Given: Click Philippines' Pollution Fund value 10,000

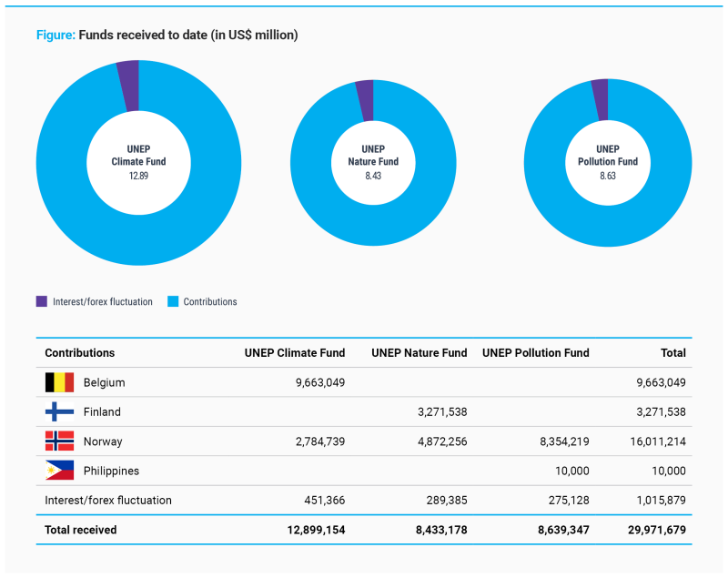Looking at the screenshot, I should click(572, 471).
